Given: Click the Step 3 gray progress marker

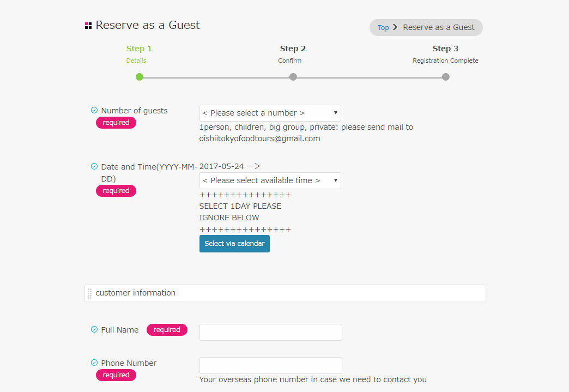Looking at the screenshot, I should pos(446,77).
